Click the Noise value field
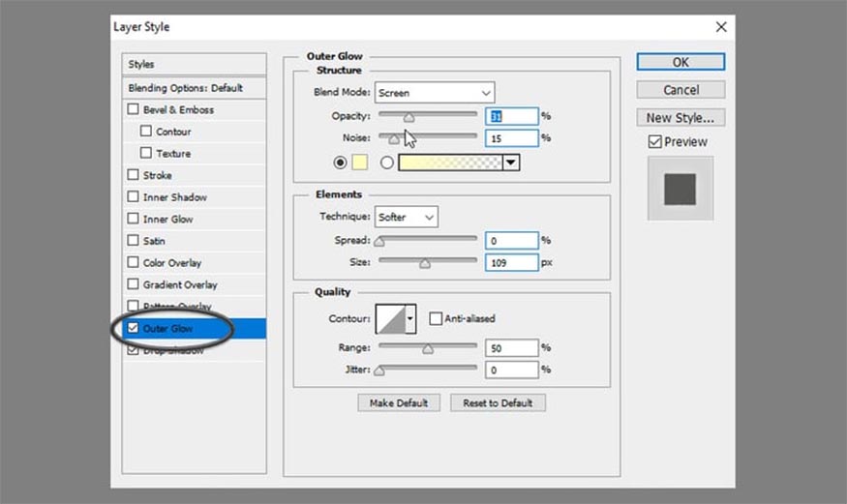The image size is (847, 504). tap(511, 138)
